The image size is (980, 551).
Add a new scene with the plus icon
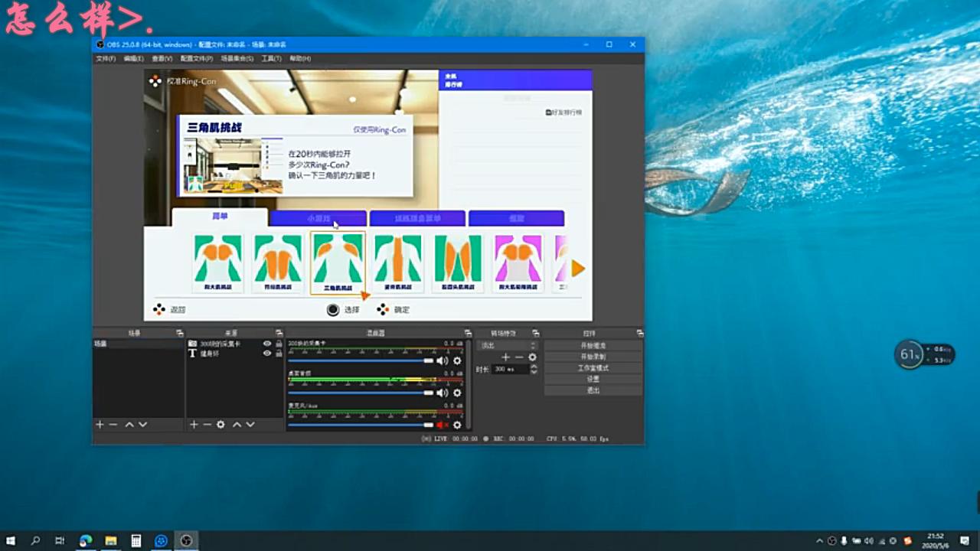pos(100,424)
